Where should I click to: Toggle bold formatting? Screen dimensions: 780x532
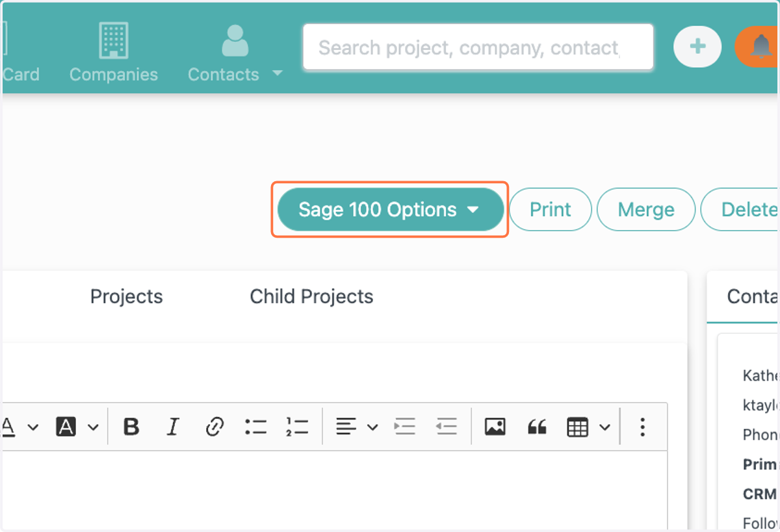click(131, 427)
